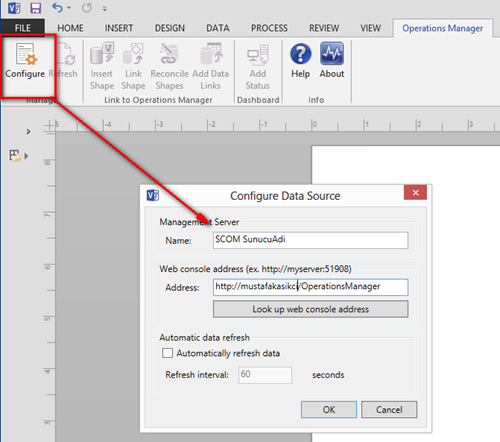Select the Operations Manager ribbon tab
500x442 pixels.
click(442, 28)
